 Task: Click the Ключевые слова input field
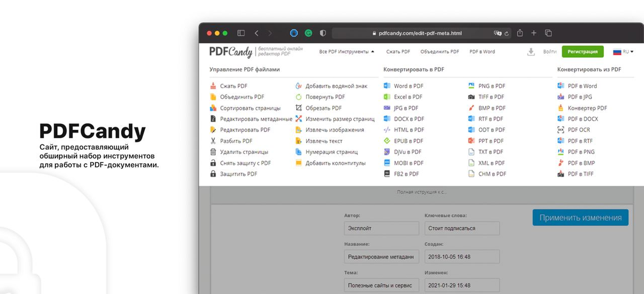pos(462,228)
